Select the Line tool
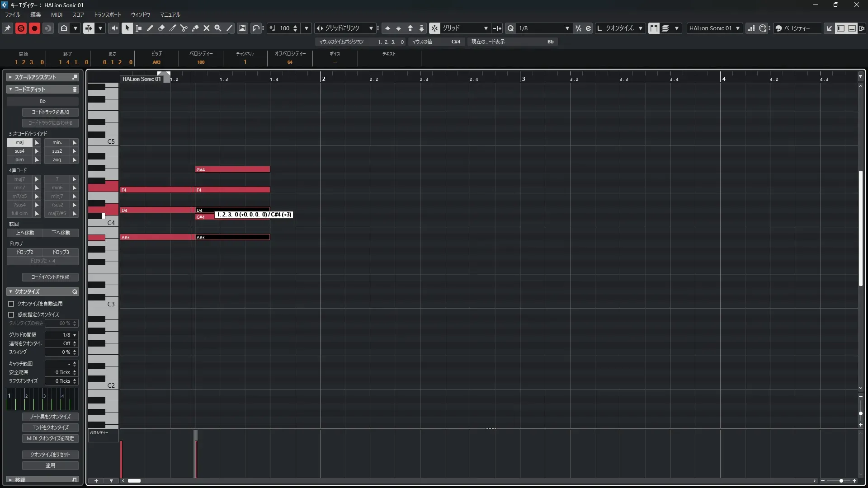This screenshot has height=488, width=868. point(229,28)
